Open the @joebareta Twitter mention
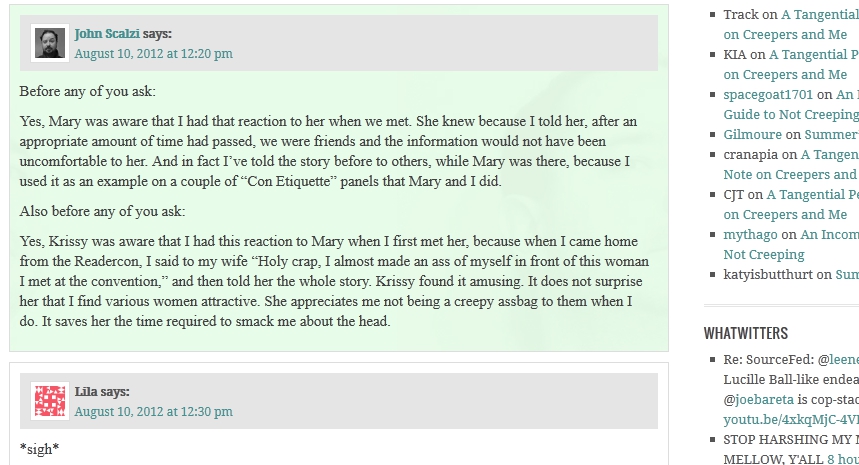 coord(761,400)
